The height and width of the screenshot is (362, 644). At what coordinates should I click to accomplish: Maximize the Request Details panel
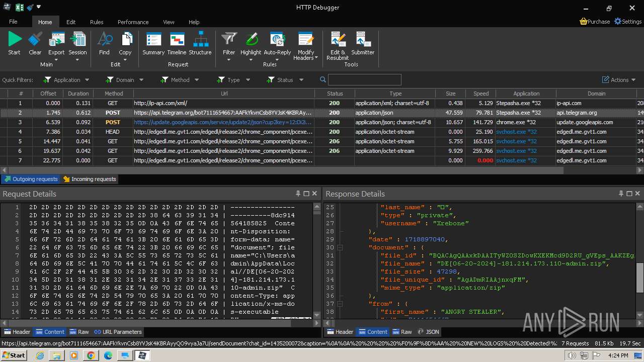click(306, 194)
